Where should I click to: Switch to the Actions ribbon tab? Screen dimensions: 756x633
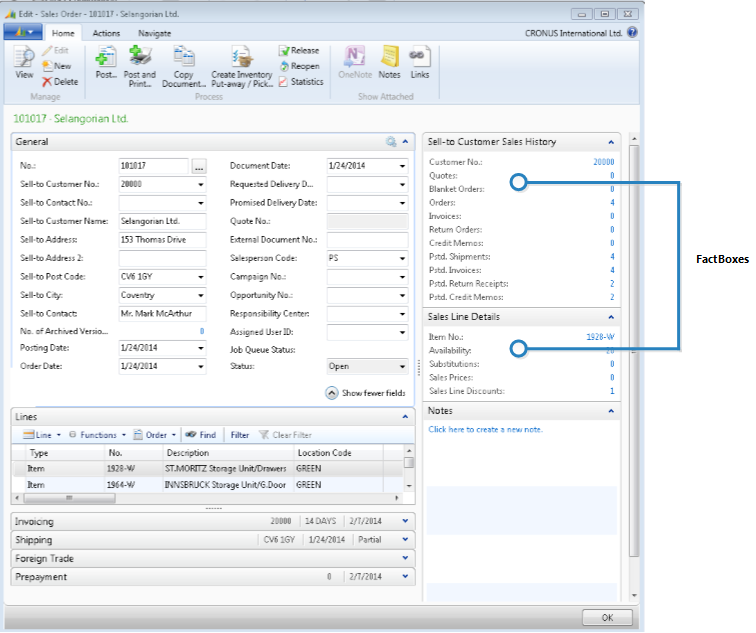(x=106, y=33)
